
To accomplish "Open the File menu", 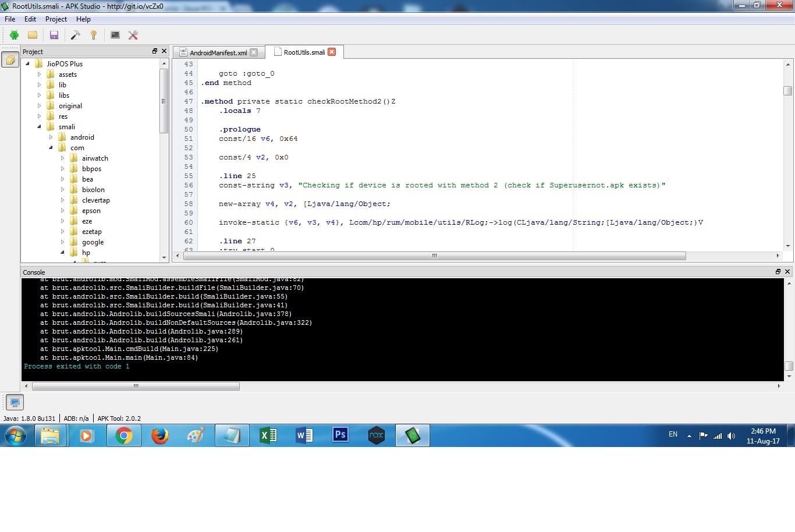I will pos(10,19).
